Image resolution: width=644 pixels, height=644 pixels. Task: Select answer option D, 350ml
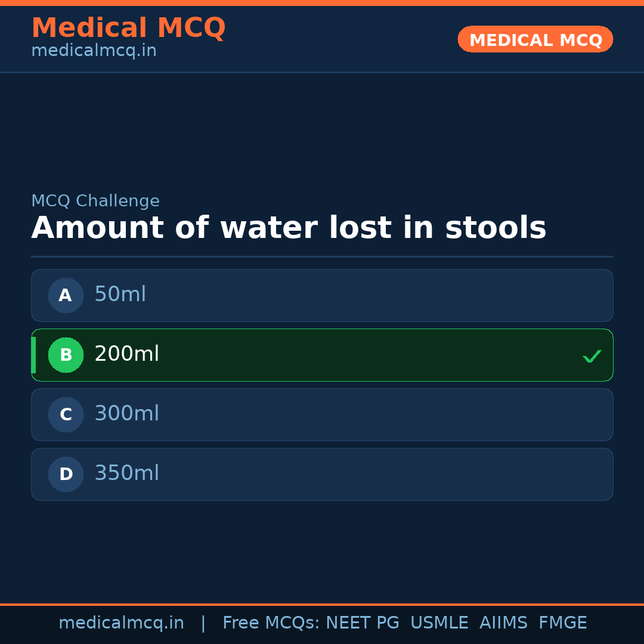click(322, 474)
